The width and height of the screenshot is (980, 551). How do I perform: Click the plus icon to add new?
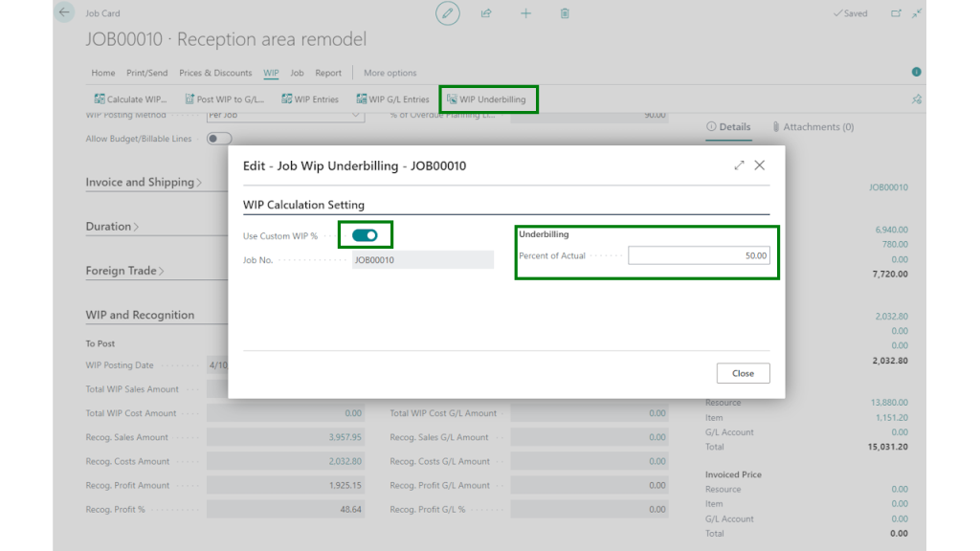click(x=525, y=13)
